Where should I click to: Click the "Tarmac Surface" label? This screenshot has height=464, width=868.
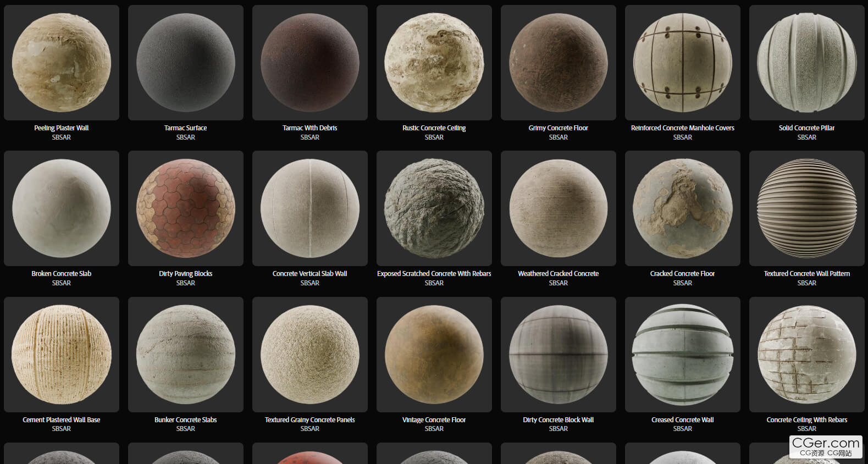tap(186, 128)
